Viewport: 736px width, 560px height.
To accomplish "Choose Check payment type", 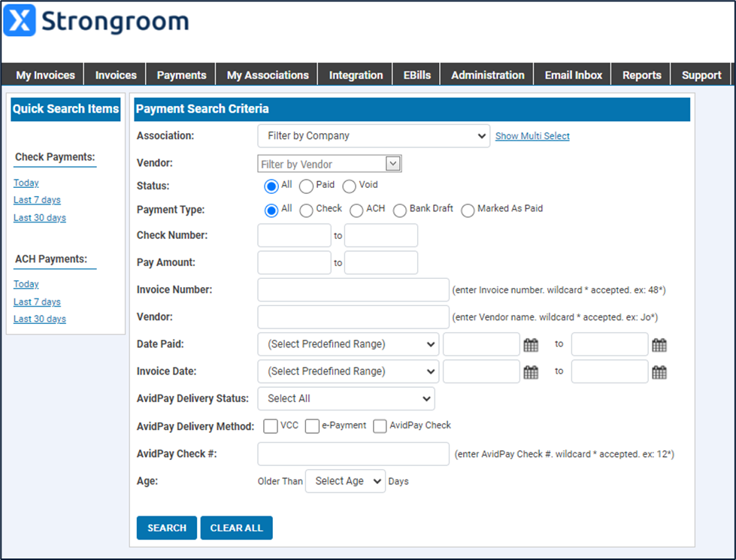I will coord(306,210).
